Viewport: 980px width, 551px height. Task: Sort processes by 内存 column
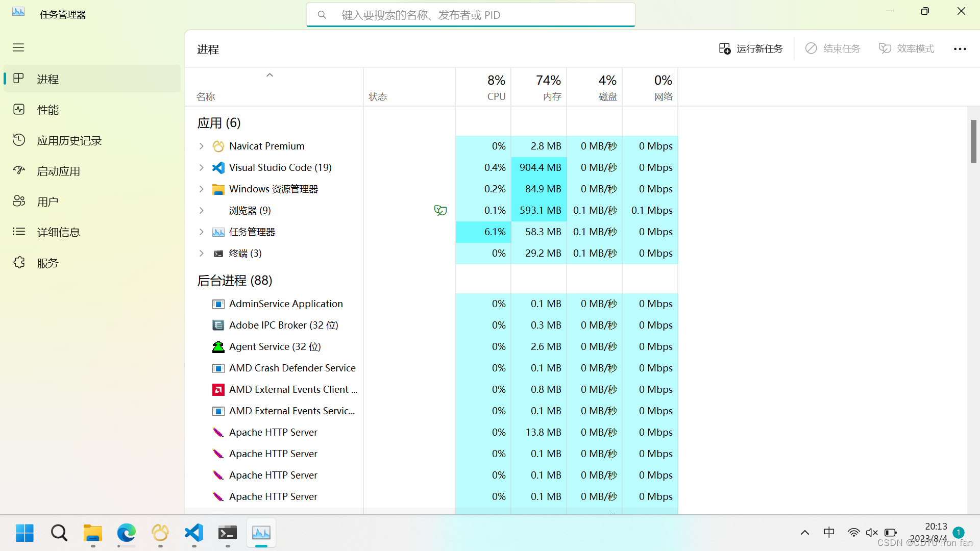(539, 87)
